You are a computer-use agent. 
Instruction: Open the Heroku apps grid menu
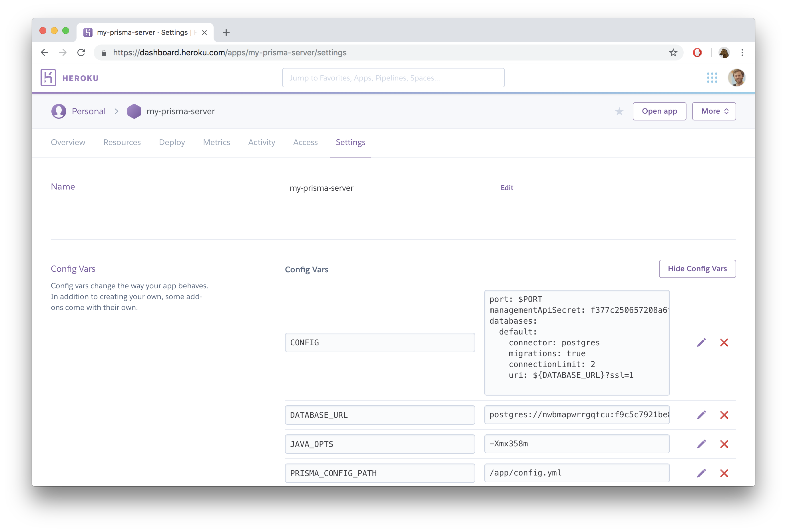[x=712, y=78]
